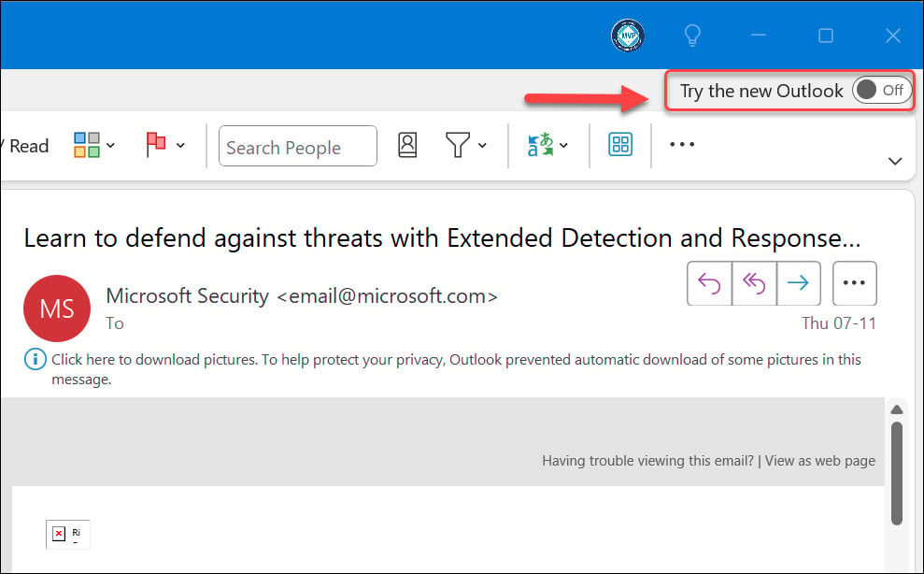924x574 pixels.
Task: Click the scrollbar up arrow
Action: [897, 409]
